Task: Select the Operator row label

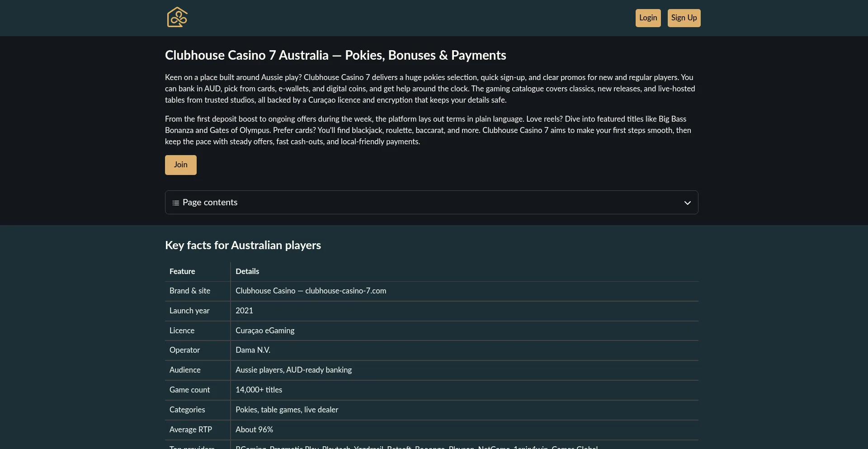Action: click(x=184, y=350)
